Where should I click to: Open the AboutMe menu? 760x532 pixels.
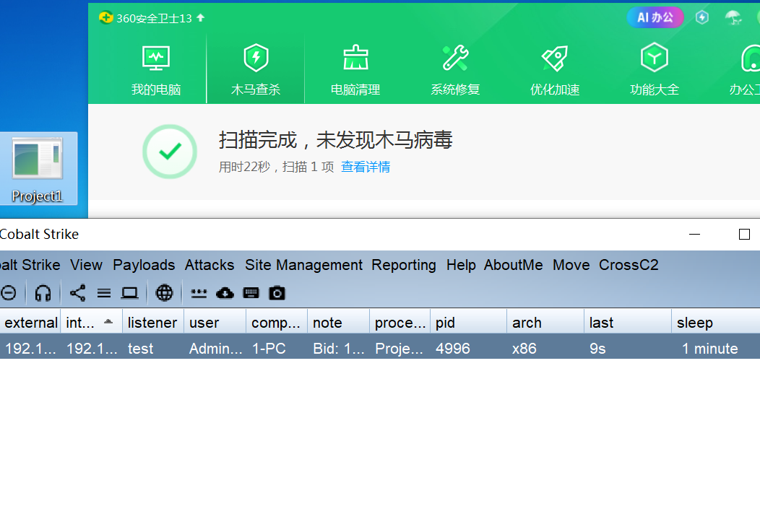tap(514, 265)
